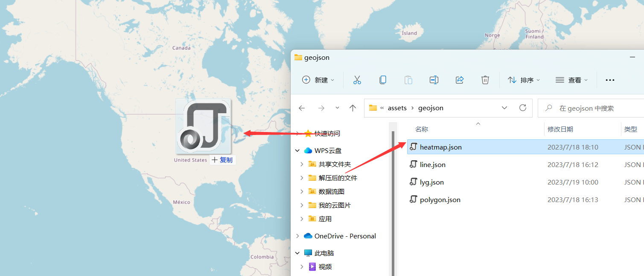The width and height of the screenshot is (644, 276).
Task: Click the back navigation arrow
Action: [302, 108]
